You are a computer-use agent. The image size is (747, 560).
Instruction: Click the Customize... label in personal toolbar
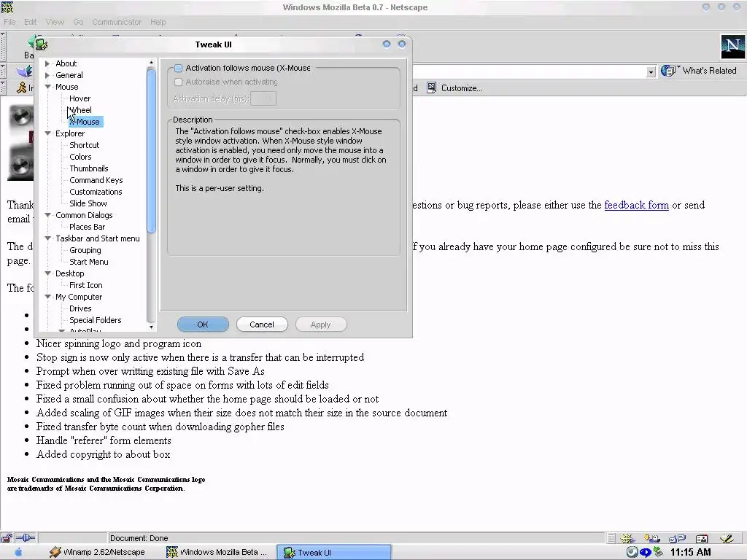[x=462, y=88]
